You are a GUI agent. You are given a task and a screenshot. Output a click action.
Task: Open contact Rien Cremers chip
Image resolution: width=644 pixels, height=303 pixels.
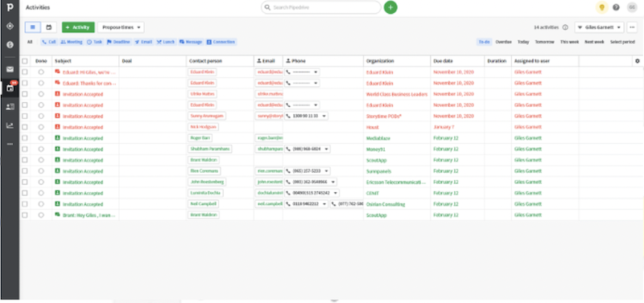pyautogui.click(x=204, y=171)
